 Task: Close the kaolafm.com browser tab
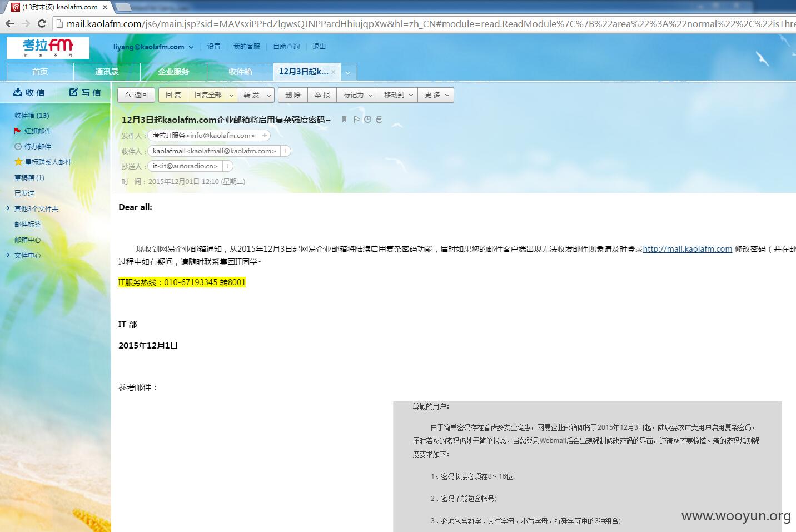pyautogui.click(x=105, y=7)
